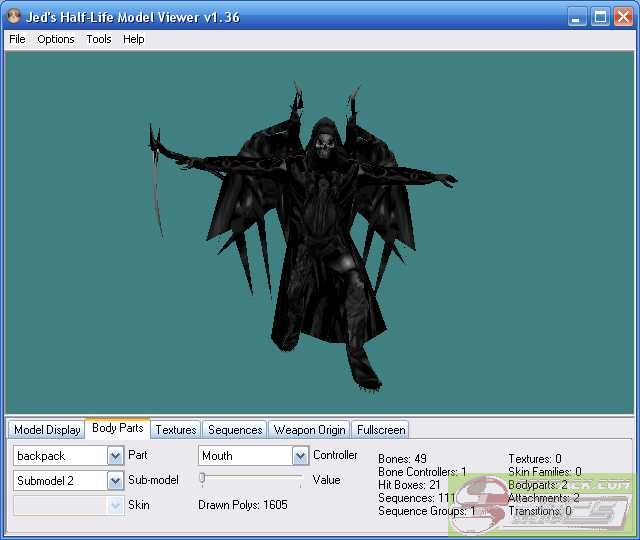Click the 'Controller' label
Viewport: 640px width, 540px height.
[335, 455]
